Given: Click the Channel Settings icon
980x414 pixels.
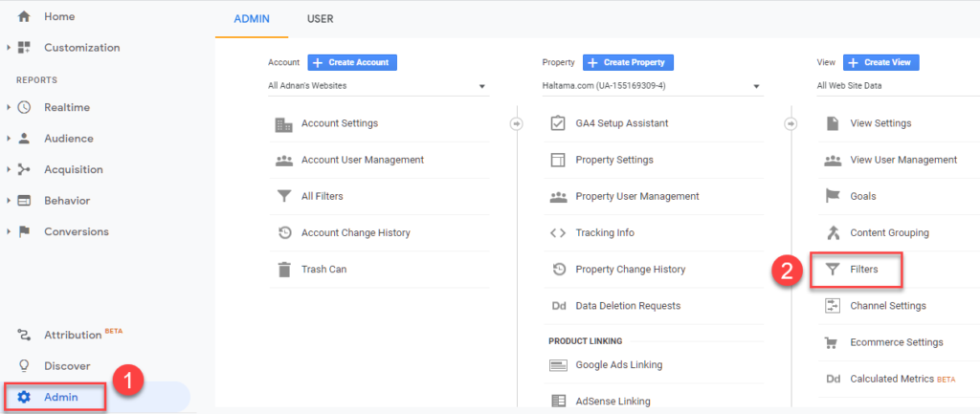Looking at the screenshot, I should [x=833, y=306].
